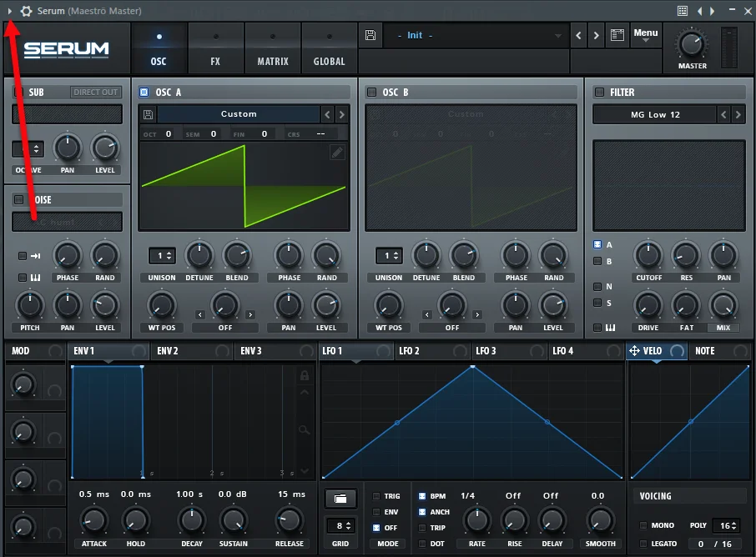The height and width of the screenshot is (557, 756).
Task: Open the Init preset name dropdown
Action: (475, 36)
